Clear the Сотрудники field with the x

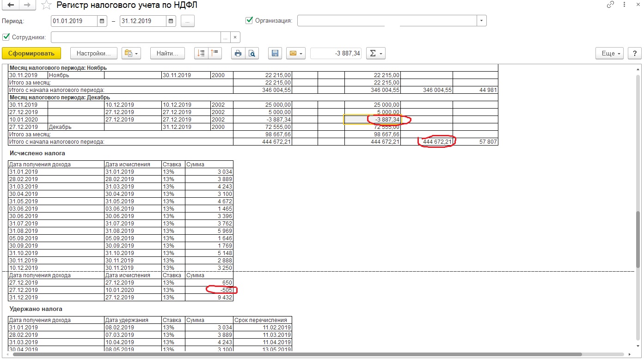click(x=235, y=37)
